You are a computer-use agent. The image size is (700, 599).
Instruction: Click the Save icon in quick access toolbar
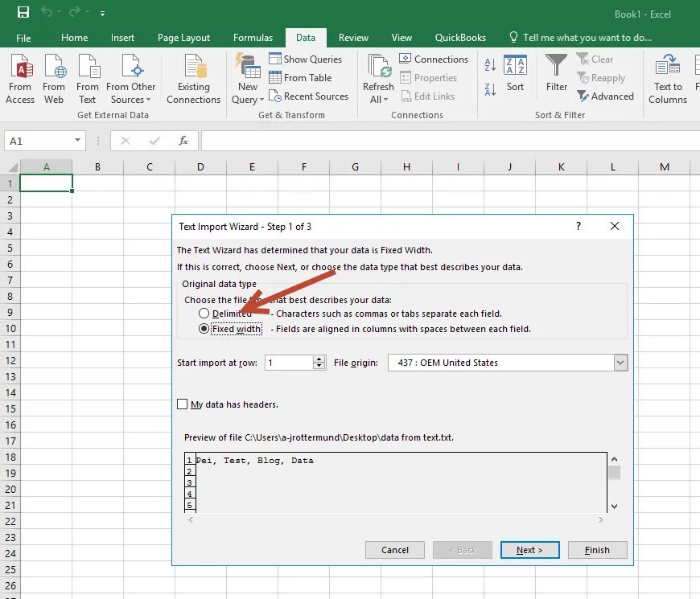pos(23,12)
